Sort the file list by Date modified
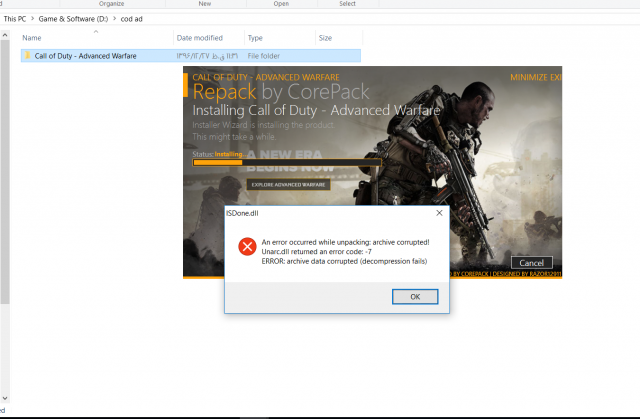640x419 pixels. (200, 38)
